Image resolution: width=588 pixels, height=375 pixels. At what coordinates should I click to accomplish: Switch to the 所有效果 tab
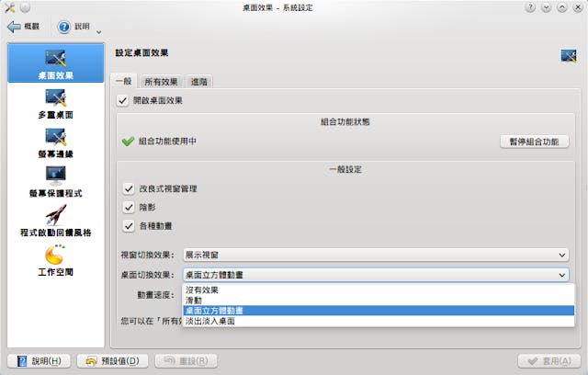162,82
